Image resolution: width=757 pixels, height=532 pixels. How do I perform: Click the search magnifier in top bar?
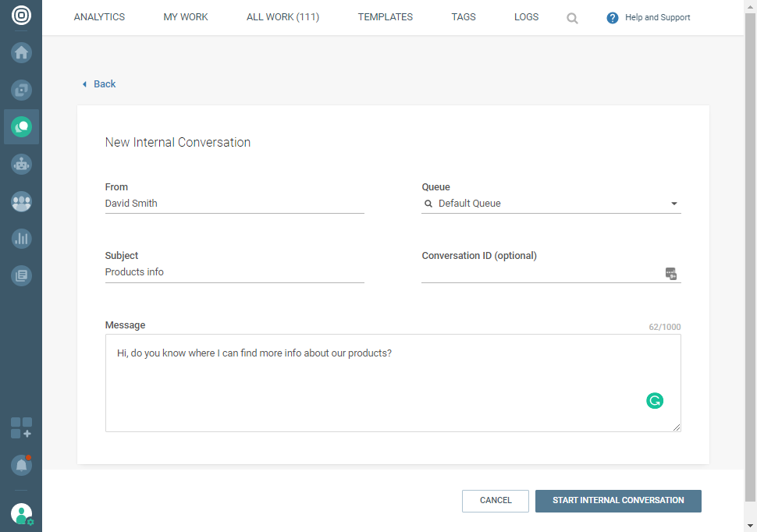[572, 18]
